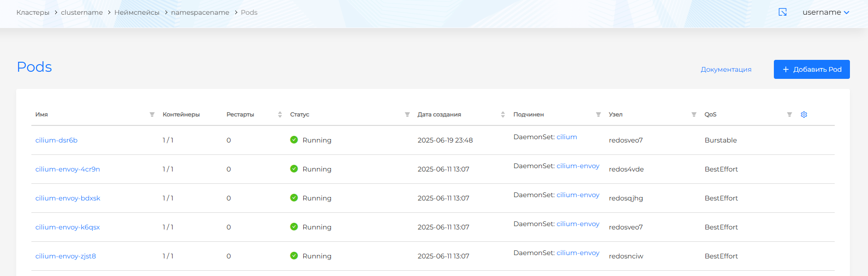Open pod cilium-envoy-zjst8
The image size is (868, 276).
point(66,256)
